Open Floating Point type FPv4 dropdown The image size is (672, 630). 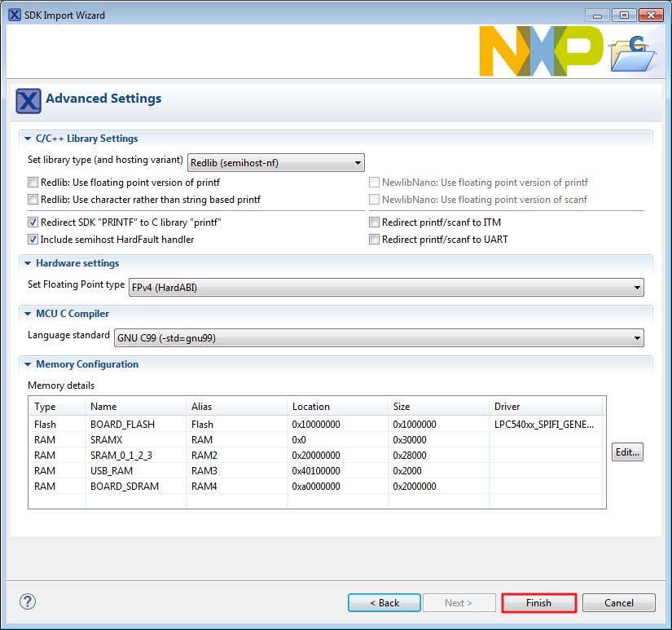click(x=386, y=288)
